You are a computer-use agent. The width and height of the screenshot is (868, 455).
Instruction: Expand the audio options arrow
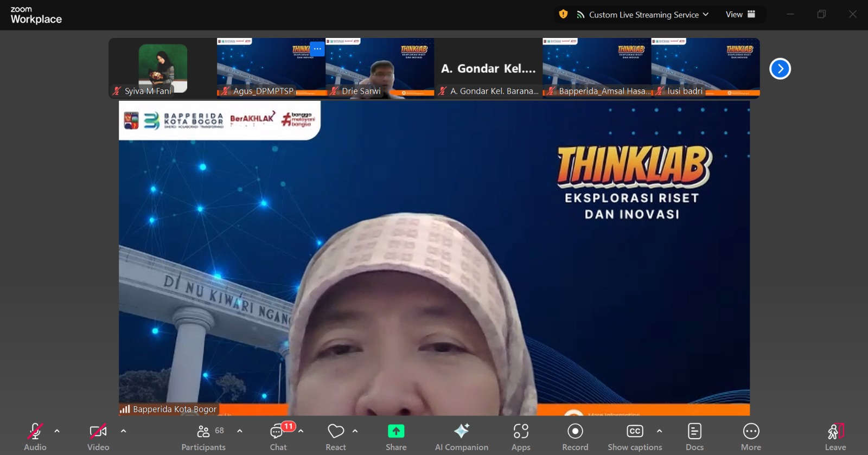57,431
